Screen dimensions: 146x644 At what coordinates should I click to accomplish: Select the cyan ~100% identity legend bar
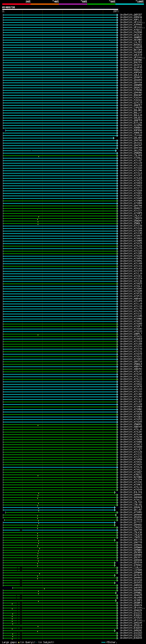click(130, 4)
